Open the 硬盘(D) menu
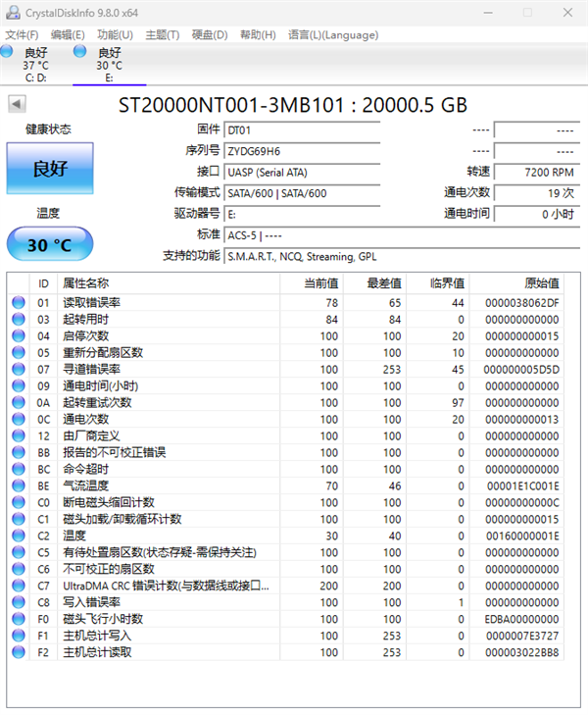588x715 pixels. [x=210, y=35]
